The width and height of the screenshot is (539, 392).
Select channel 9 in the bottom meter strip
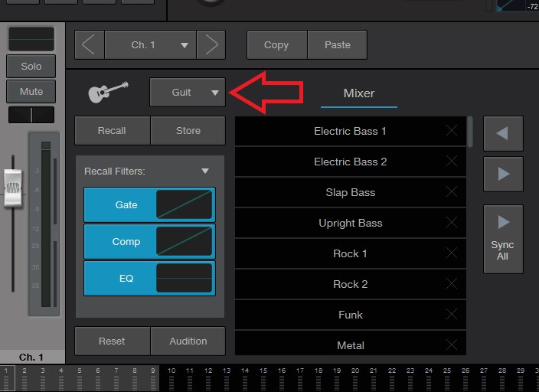pyautogui.click(x=153, y=378)
